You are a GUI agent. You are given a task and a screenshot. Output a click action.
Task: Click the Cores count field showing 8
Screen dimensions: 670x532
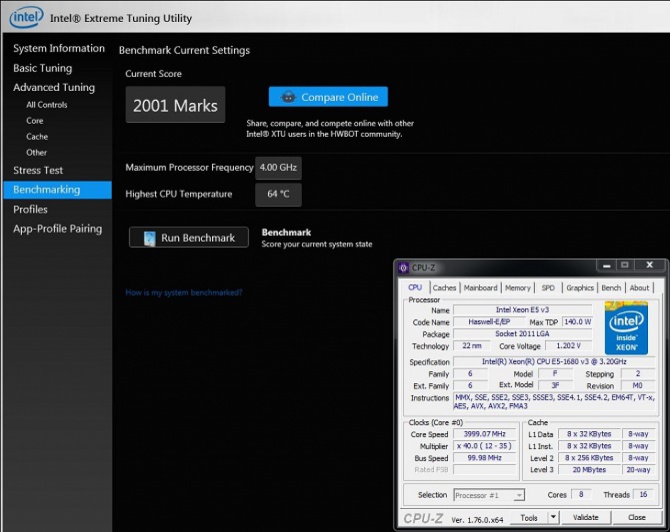pos(581,494)
